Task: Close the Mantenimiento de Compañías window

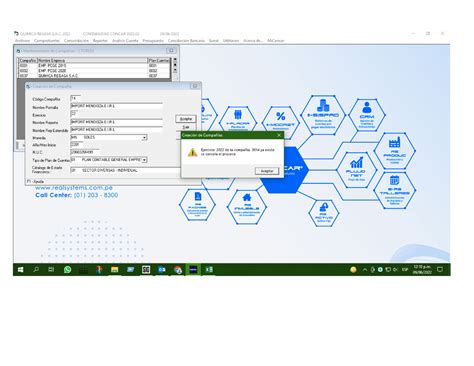Action: 171,51
